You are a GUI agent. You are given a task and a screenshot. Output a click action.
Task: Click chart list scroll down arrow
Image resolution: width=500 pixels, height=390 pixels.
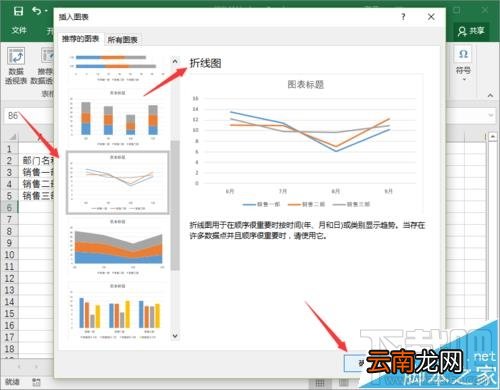click(x=175, y=336)
